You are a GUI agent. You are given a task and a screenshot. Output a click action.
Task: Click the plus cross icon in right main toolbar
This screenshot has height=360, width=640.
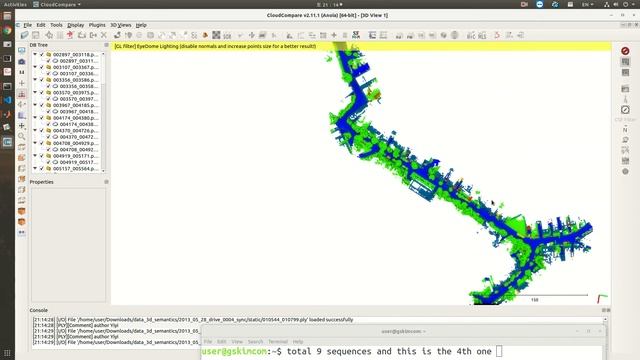334,36
